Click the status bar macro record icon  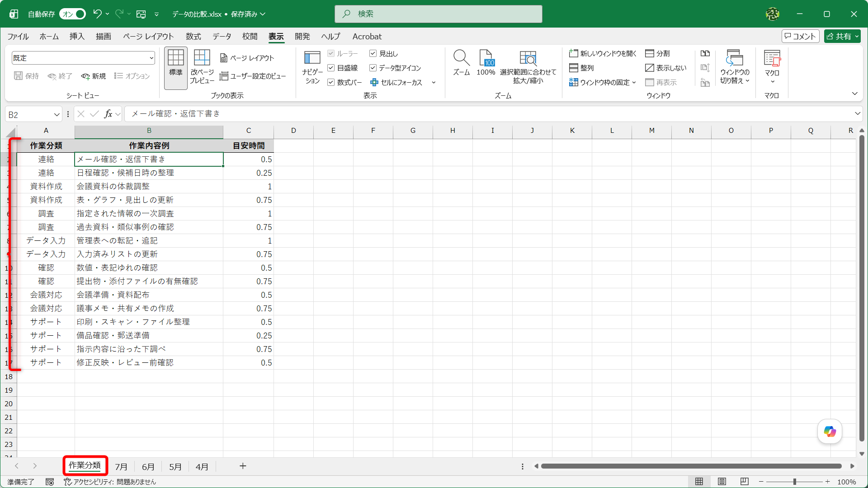pyautogui.click(x=50, y=482)
